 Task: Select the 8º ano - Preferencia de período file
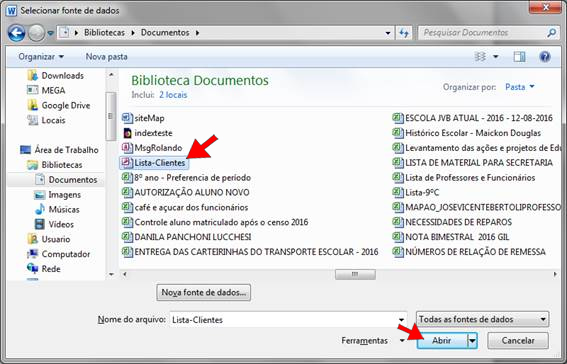pyautogui.click(x=187, y=177)
